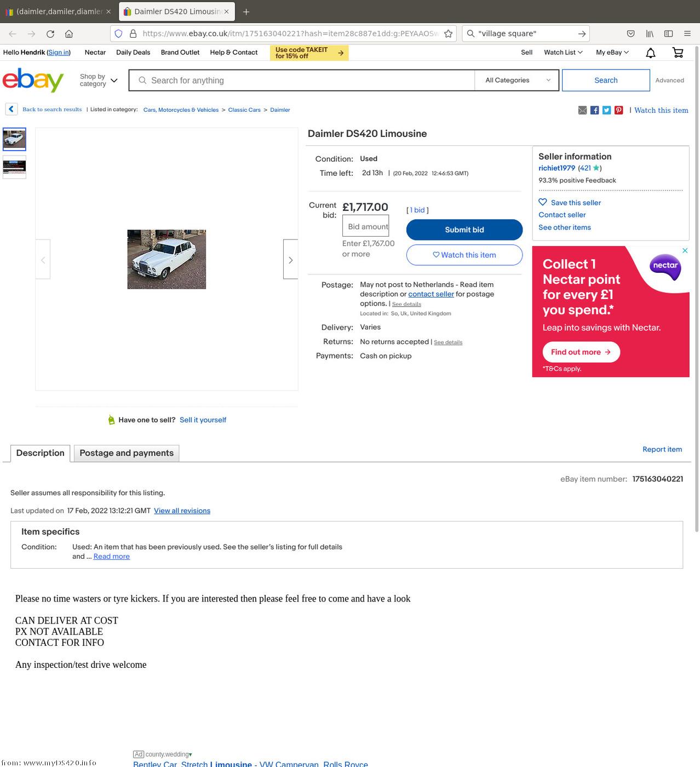Click the Bid amount input field
700x767 pixels.
pos(366,226)
